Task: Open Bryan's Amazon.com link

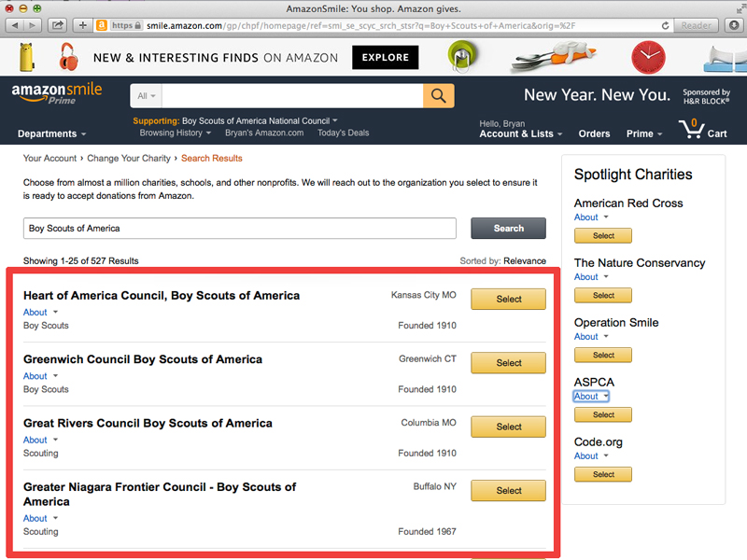Action: (x=264, y=133)
